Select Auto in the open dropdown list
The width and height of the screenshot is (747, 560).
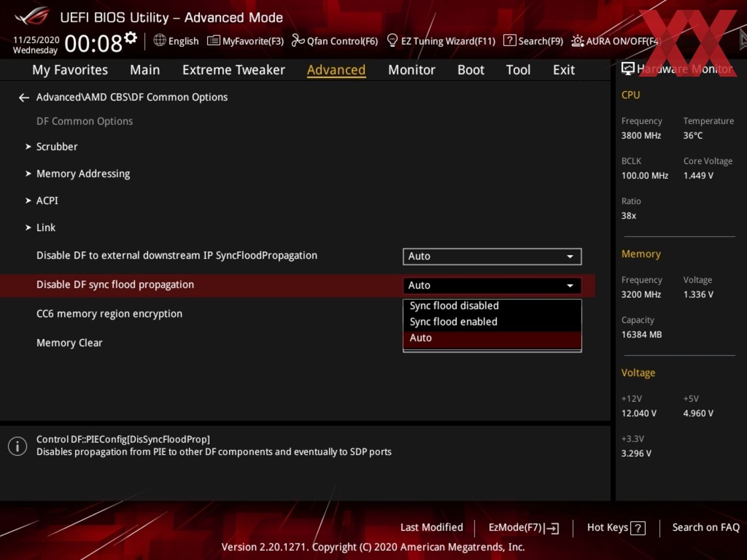(x=492, y=338)
